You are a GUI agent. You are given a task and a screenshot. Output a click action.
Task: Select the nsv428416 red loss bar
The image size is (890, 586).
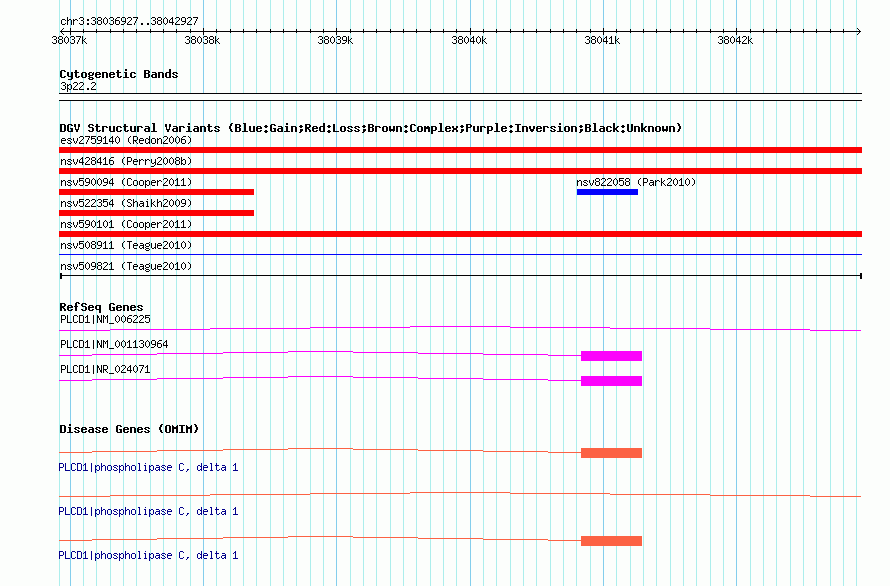pos(460,171)
